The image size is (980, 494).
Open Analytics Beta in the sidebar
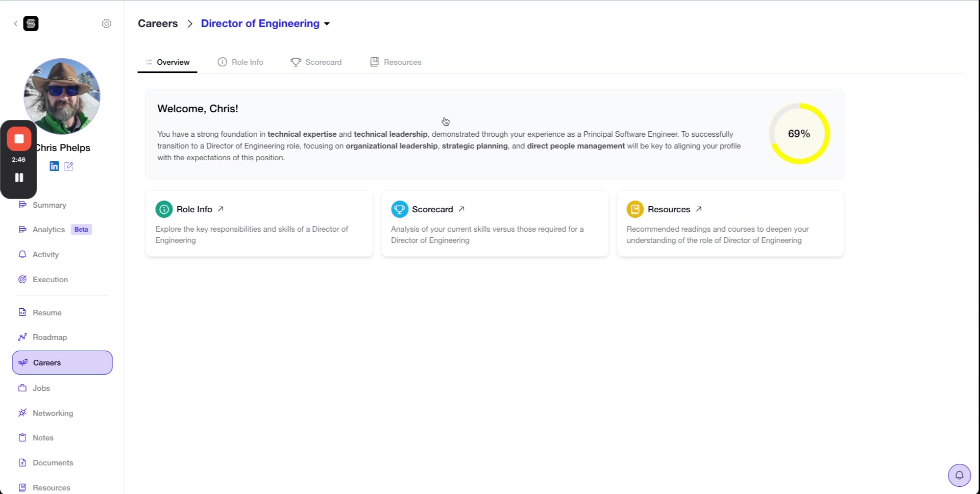[x=49, y=230]
